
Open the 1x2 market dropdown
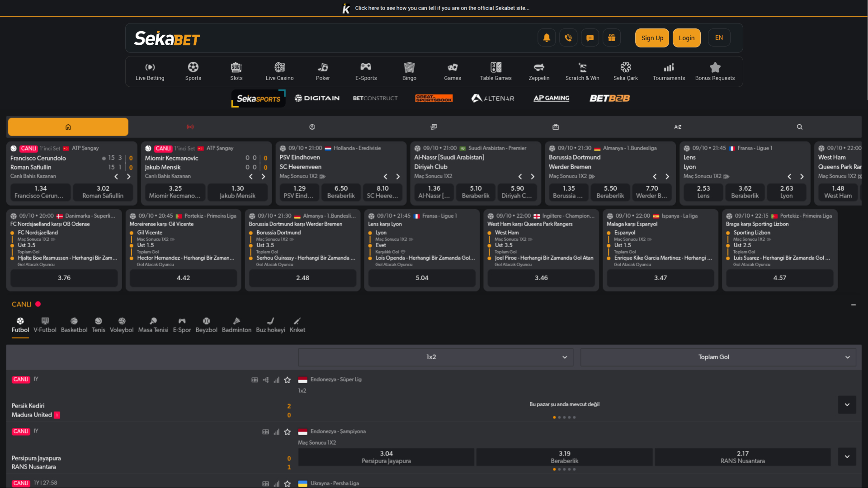coord(435,357)
